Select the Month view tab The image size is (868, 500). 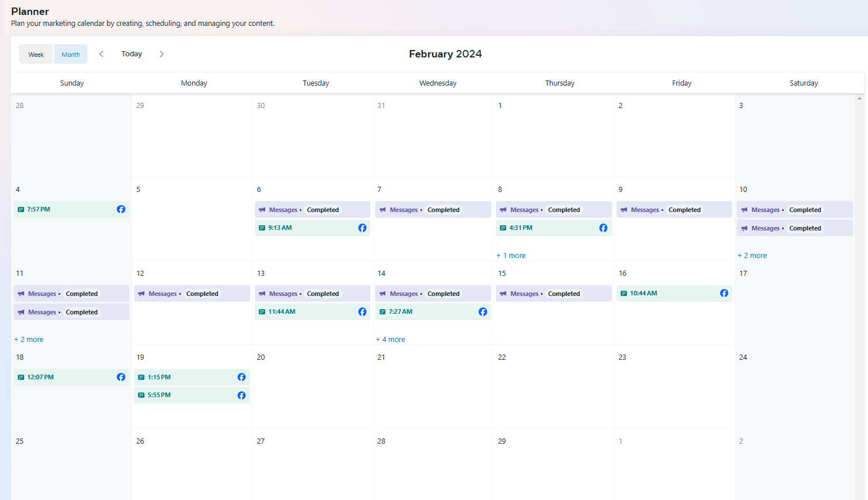tap(71, 55)
